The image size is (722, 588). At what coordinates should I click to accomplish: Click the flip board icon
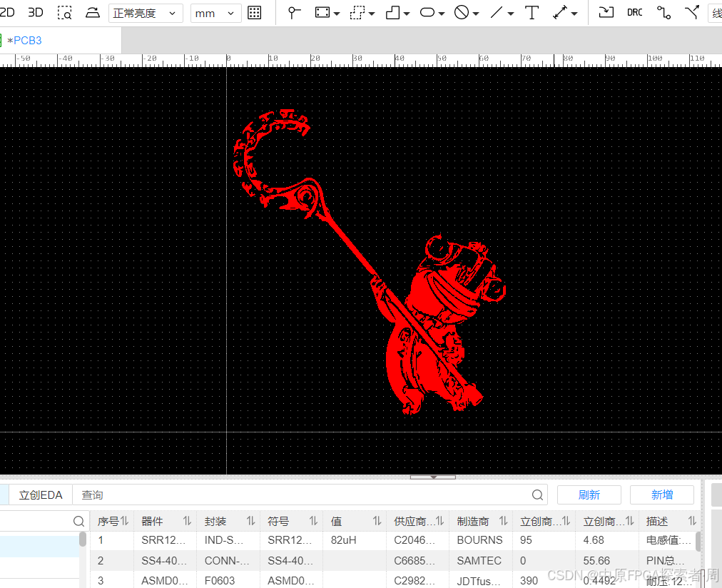(93, 13)
